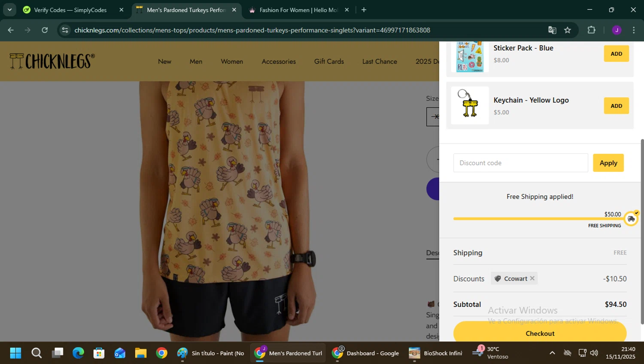Open Gift Cards page

coord(329,61)
